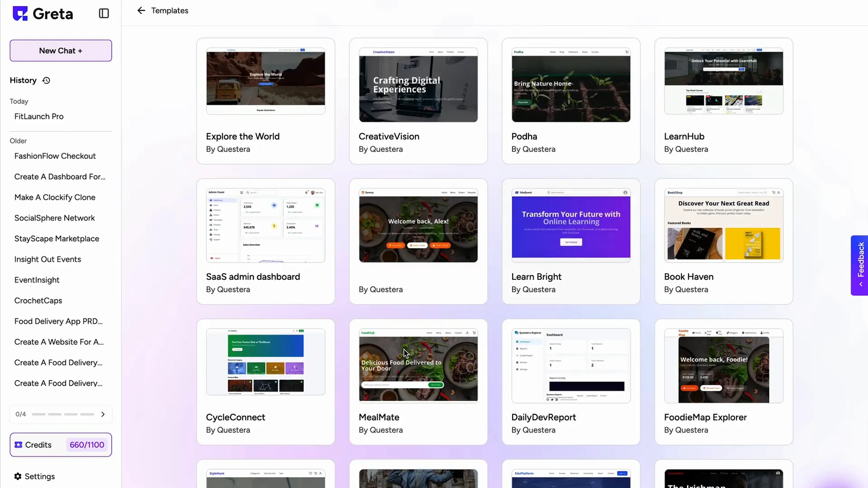Open CrochetCaps chat

(x=39, y=300)
